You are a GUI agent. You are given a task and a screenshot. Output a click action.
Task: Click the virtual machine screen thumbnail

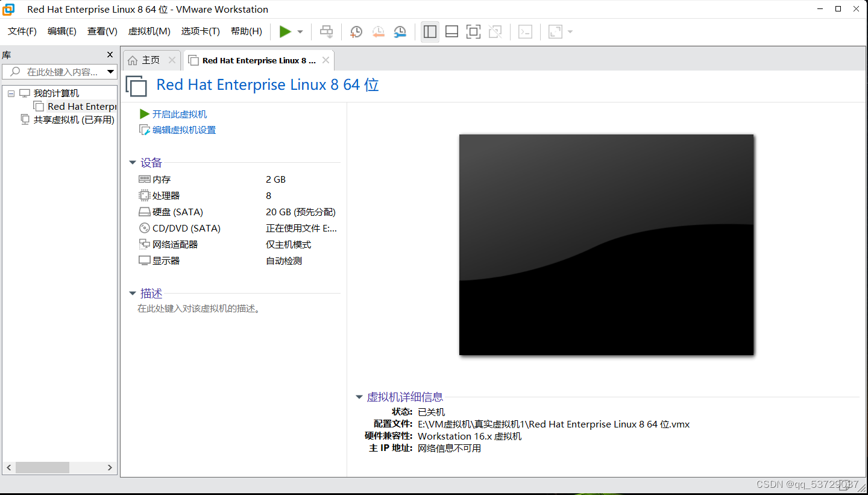(606, 245)
